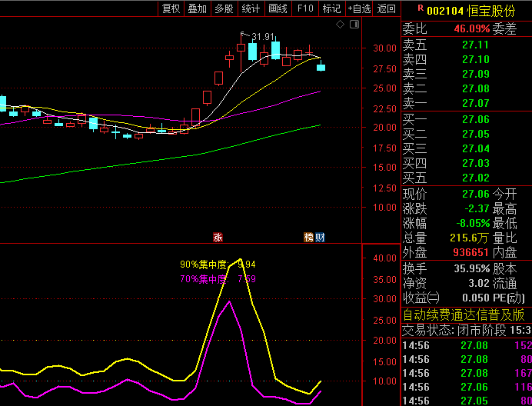Activate the 画线 drawing tool
Viewport: 532px width, 406px height.
[278, 8]
